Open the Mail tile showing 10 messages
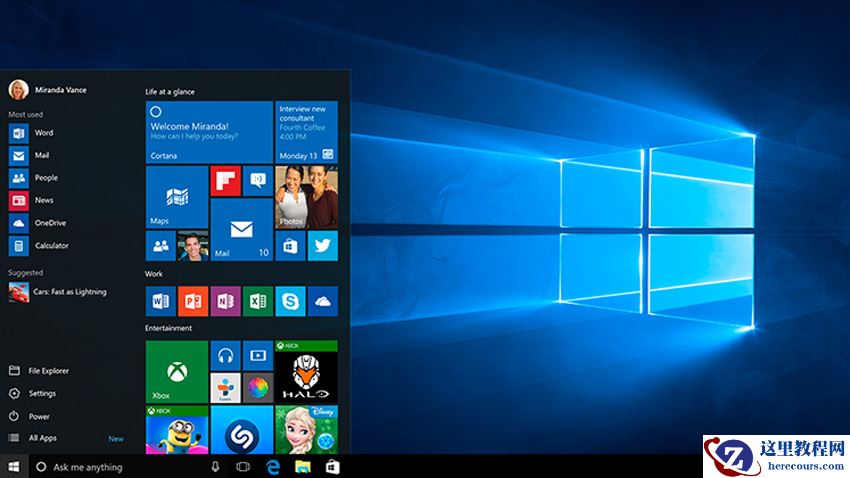Screen dimensions: 850x478 coord(242,230)
